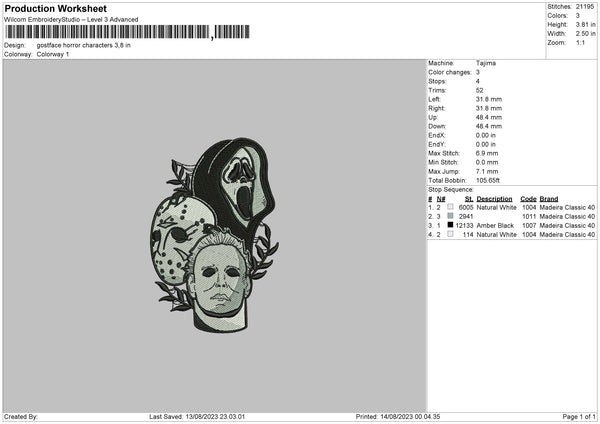Viewport: 600px width, 424px height.
Task: Click 'Madeira Classic 40' brand in stop row 3
Action: click(567, 225)
